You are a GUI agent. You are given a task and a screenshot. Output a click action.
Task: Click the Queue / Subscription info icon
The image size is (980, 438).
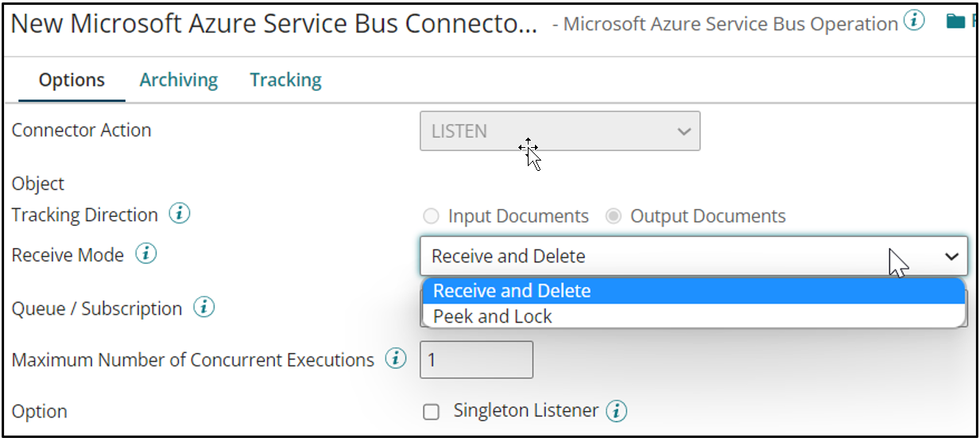[x=204, y=308]
